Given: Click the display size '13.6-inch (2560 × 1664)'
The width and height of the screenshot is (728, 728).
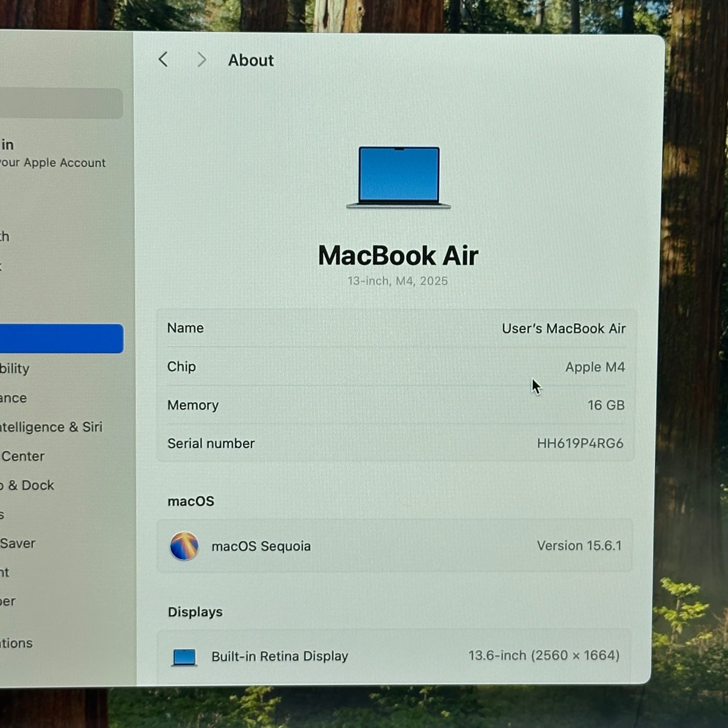Looking at the screenshot, I should 544,655.
